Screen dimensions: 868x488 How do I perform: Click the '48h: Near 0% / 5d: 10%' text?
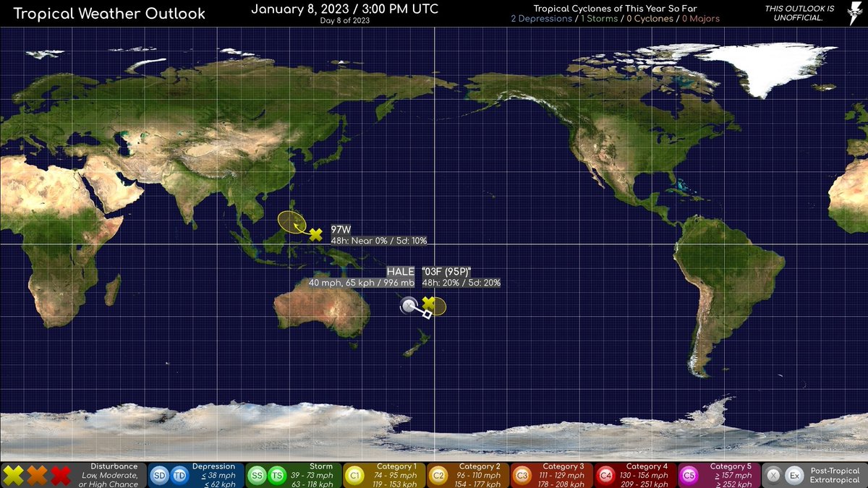point(379,241)
